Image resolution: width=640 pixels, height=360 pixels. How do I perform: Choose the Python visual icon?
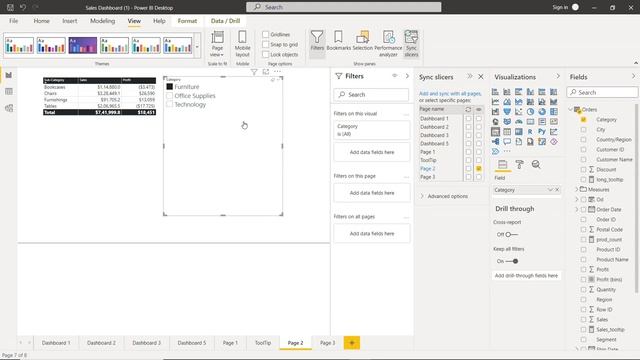pos(542,132)
